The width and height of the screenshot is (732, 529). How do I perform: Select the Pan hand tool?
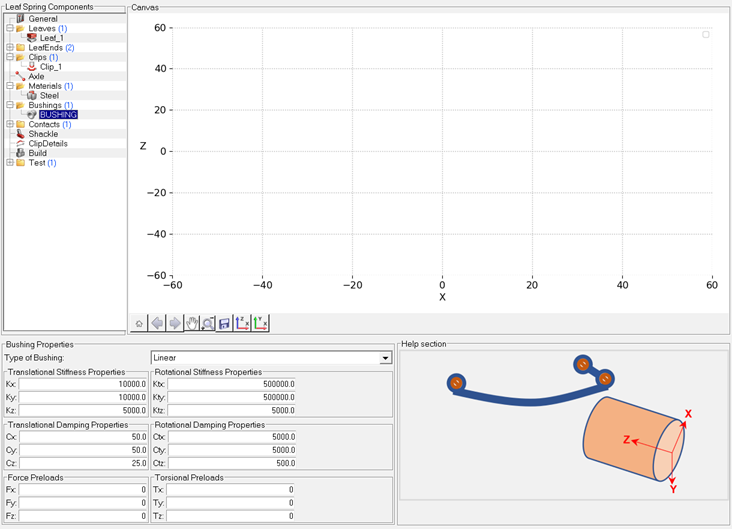[x=192, y=324]
